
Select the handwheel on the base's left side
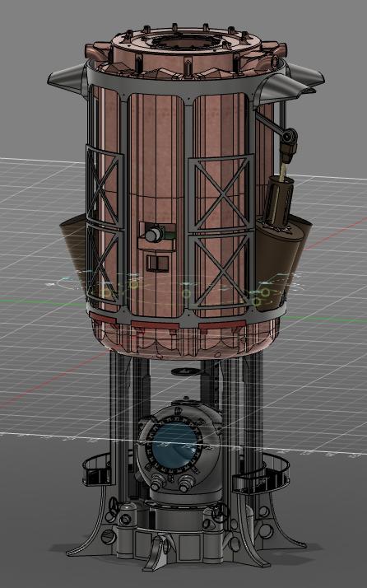(x=114, y=506)
